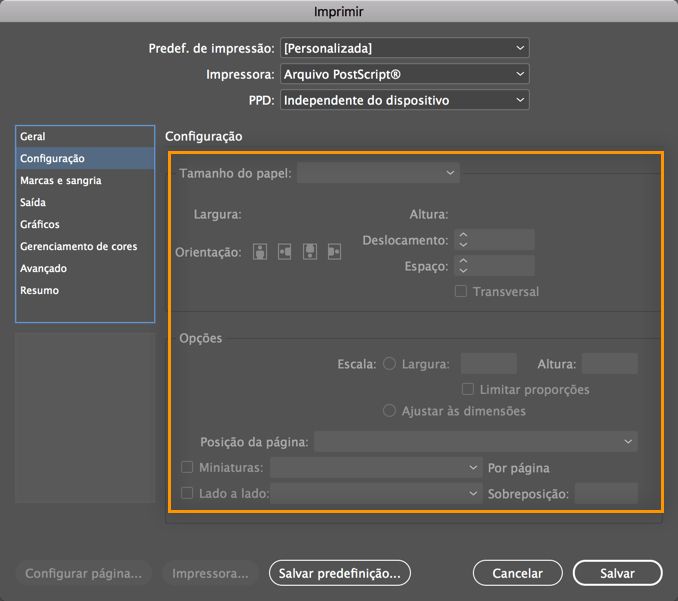Open the Resumo section

[40, 290]
